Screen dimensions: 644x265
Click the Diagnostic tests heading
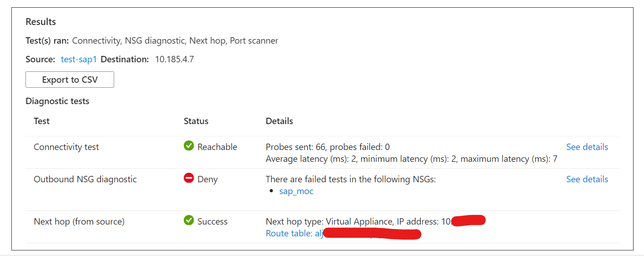pos(57,101)
